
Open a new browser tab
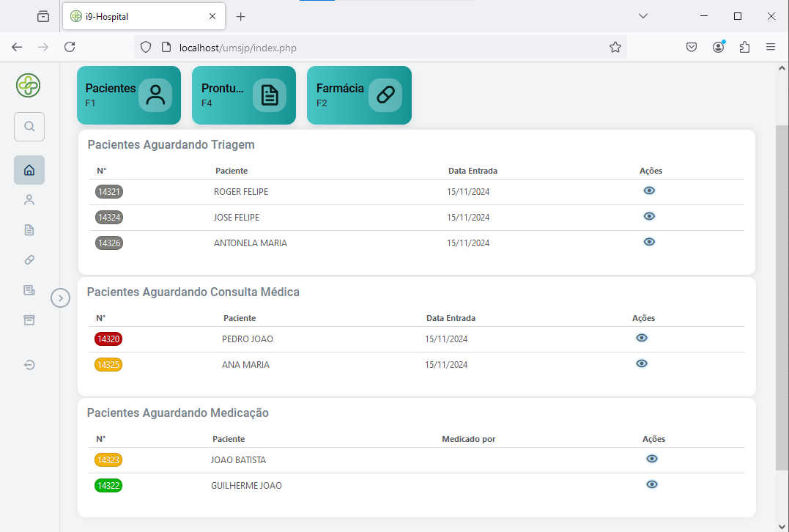click(240, 17)
